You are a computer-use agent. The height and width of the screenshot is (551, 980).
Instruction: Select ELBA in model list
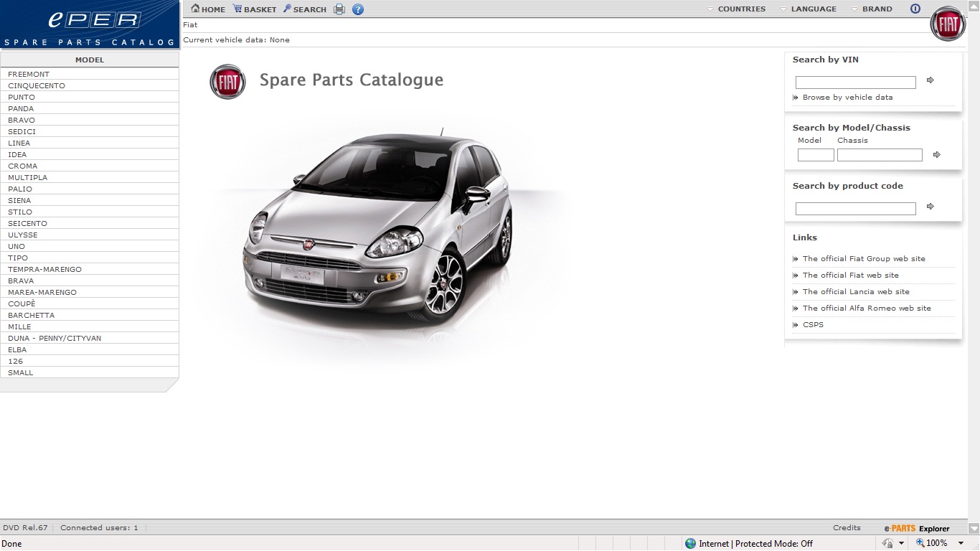pos(90,349)
